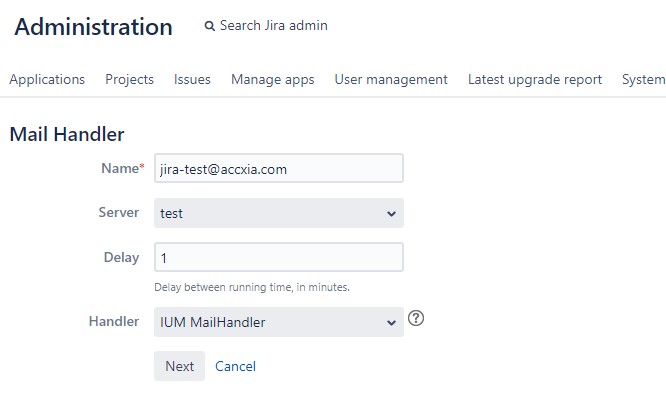Open the System tab
Screen dimensions: 666x404
(x=643, y=80)
